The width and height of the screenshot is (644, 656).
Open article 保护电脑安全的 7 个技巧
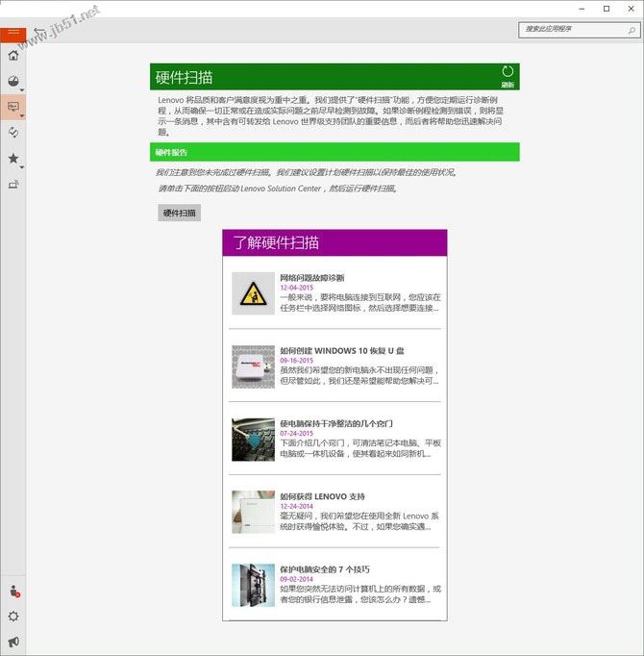point(325,569)
